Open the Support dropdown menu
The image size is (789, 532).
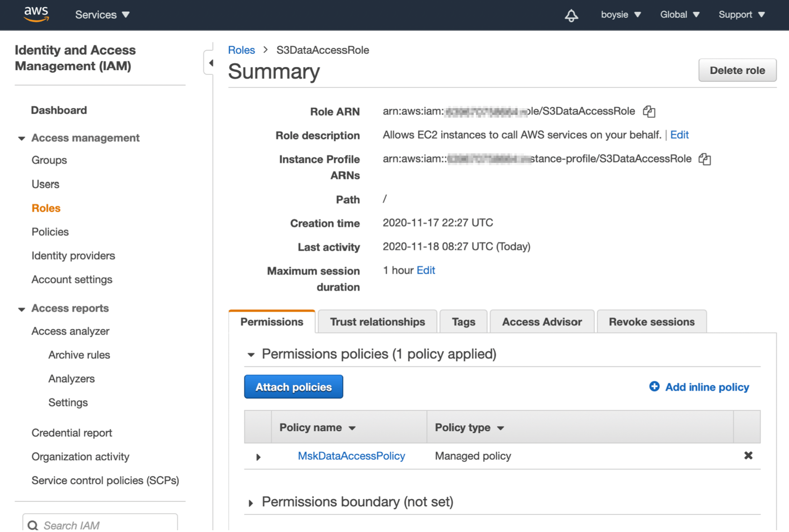pyautogui.click(x=741, y=14)
